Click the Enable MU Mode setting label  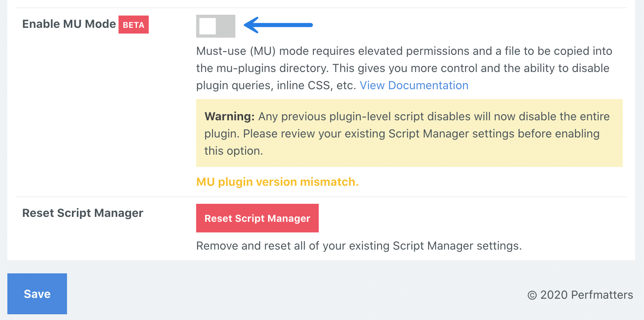coord(68,24)
